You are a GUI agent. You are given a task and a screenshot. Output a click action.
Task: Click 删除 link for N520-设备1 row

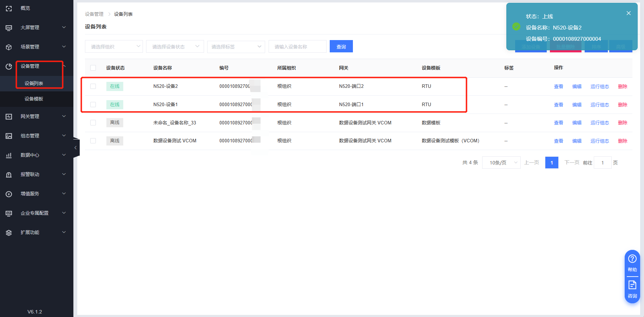click(x=622, y=105)
